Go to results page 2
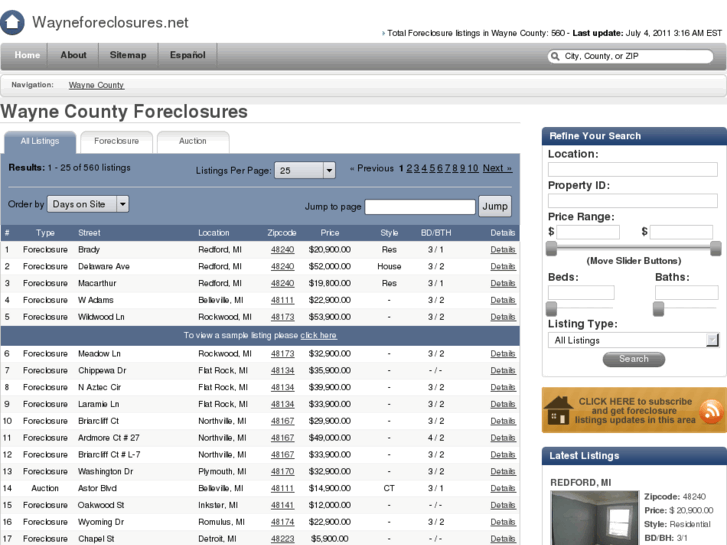 [x=409, y=168]
